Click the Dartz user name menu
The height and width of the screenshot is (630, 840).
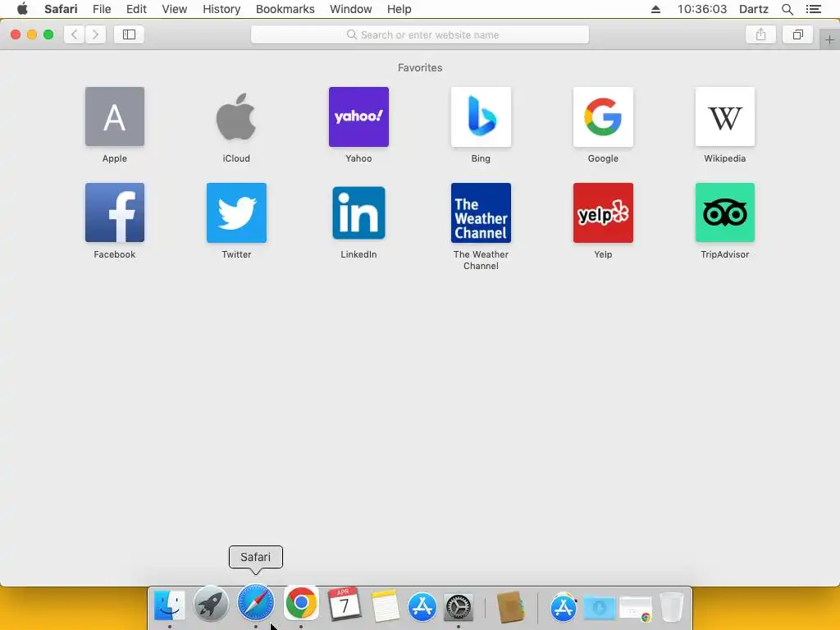click(754, 9)
